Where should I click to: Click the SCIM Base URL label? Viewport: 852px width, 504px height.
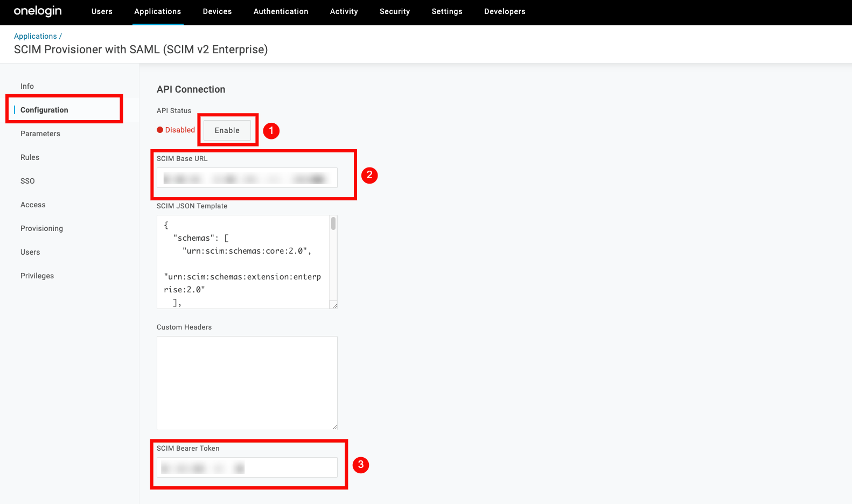point(182,159)
